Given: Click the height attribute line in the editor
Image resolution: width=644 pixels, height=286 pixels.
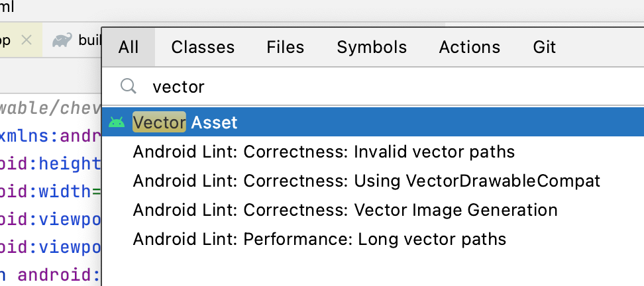Looking at the screenshot, I should pos(50,164).
